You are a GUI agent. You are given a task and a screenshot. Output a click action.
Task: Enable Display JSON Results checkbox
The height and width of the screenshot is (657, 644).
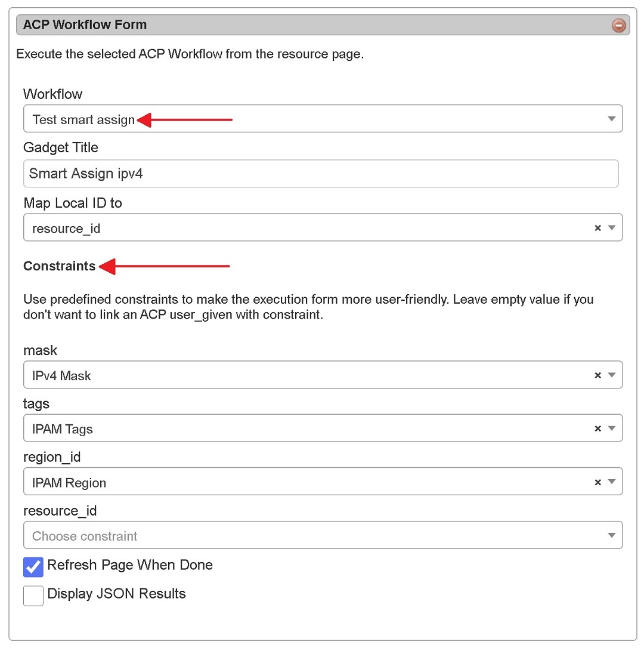click(x=33, y=595)
